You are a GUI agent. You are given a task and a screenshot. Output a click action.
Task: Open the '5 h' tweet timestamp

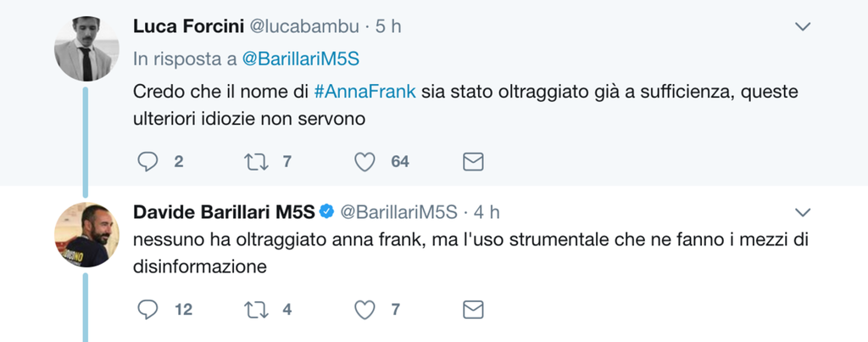click(x=388, y=26)
